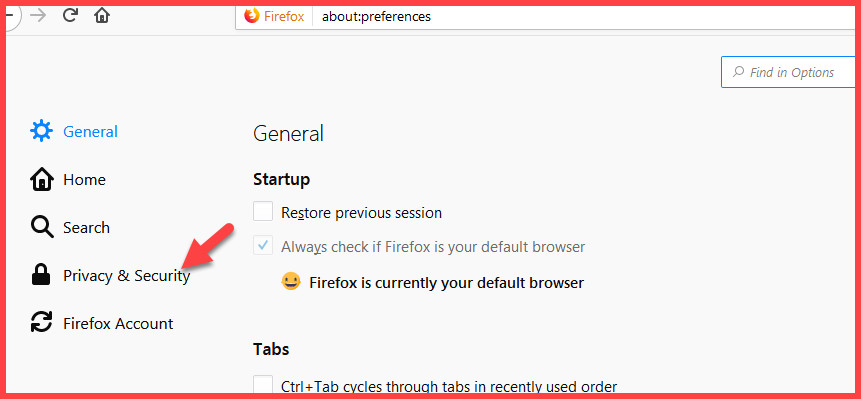Click the sync arrows icon for Firefox Account

point(42,323)
